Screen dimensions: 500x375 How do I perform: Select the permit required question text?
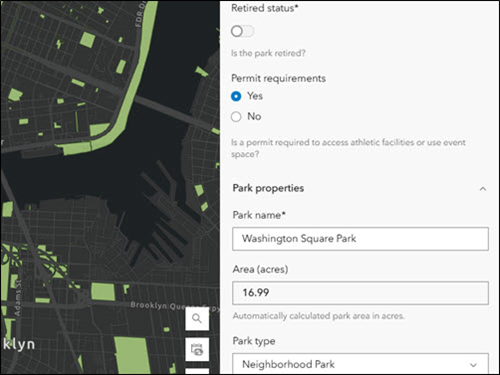[348, 148]
